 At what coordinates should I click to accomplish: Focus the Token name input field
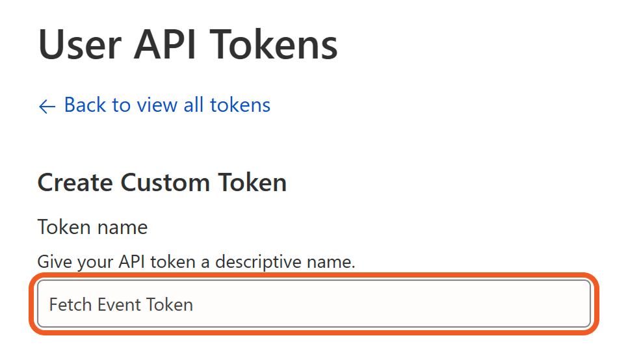(x=313, y=304)
